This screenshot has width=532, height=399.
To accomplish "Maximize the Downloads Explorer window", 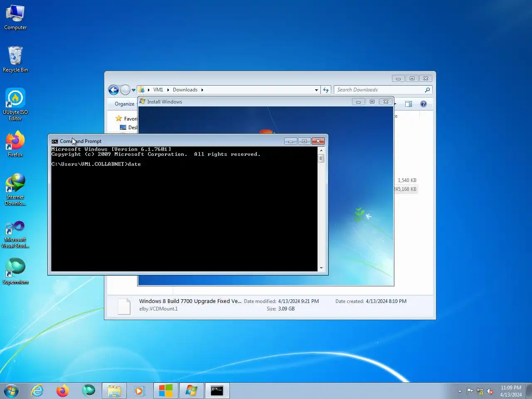I will tap(412, 78).
